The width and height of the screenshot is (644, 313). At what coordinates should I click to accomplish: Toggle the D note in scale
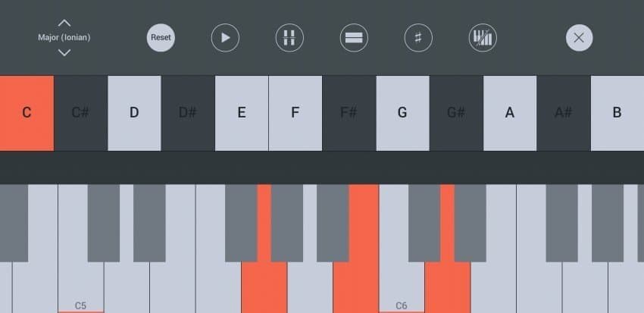[134, 113]
